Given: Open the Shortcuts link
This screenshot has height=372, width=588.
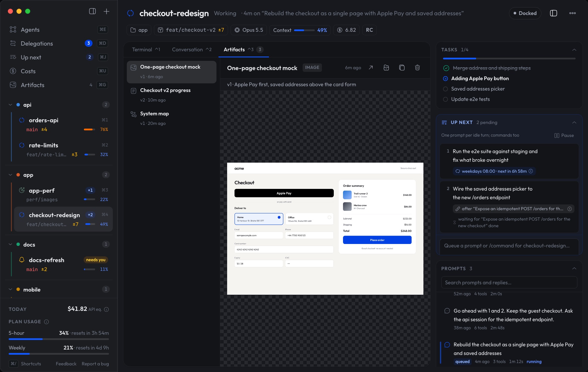Looking at the screenshot, I should click(25, 364).
